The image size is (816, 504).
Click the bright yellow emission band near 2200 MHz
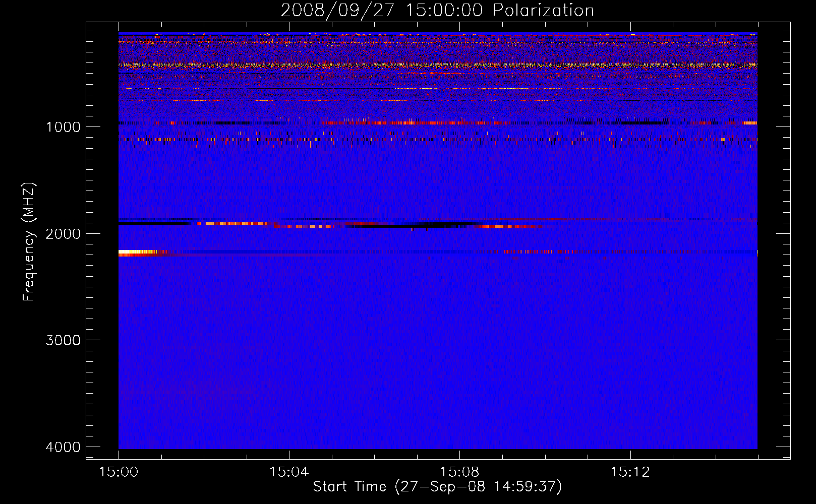coord(143,253)
